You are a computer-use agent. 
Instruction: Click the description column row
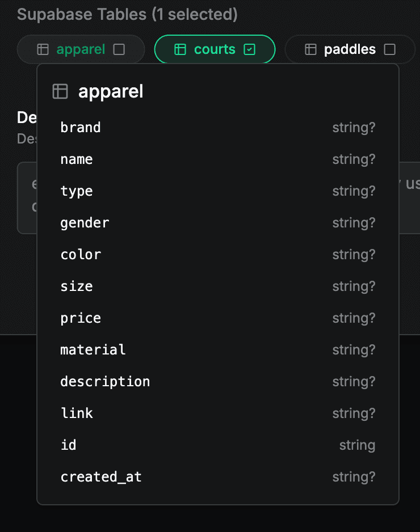[217, 382]
